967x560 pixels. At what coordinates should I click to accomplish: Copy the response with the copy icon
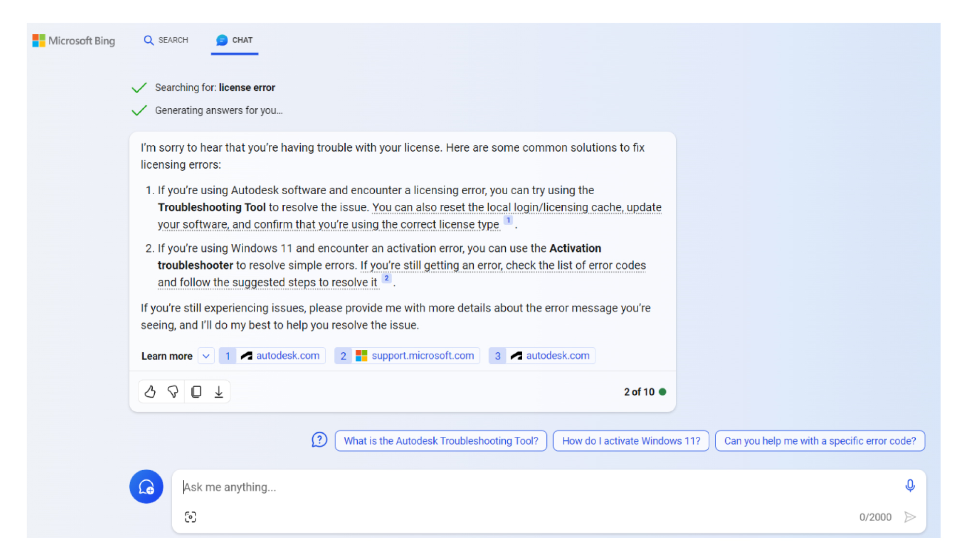coord(196,391)
